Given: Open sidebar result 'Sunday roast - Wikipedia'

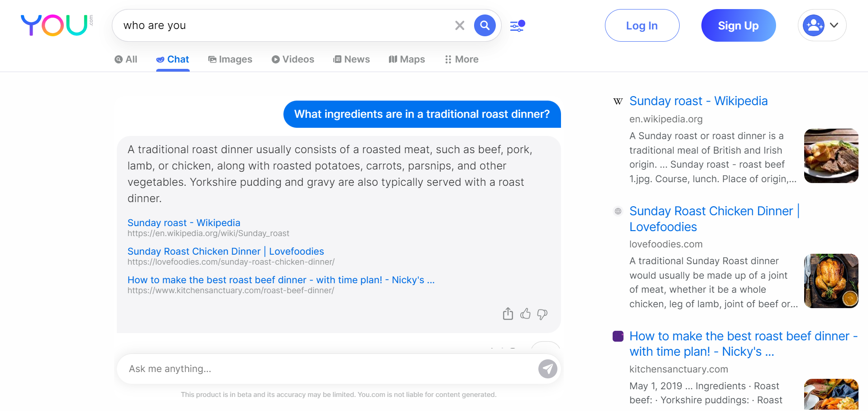Looking at the screenshot, I should coord(698,101).
